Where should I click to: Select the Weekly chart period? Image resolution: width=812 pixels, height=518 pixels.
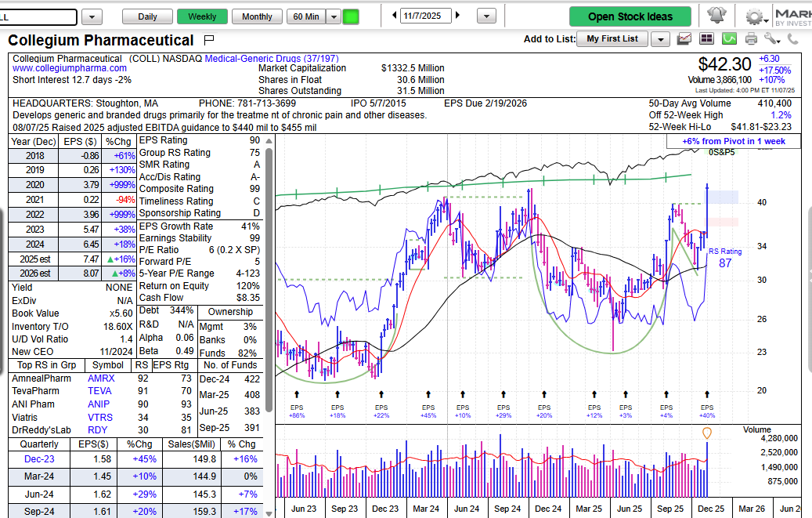click(x=202, y=16)
